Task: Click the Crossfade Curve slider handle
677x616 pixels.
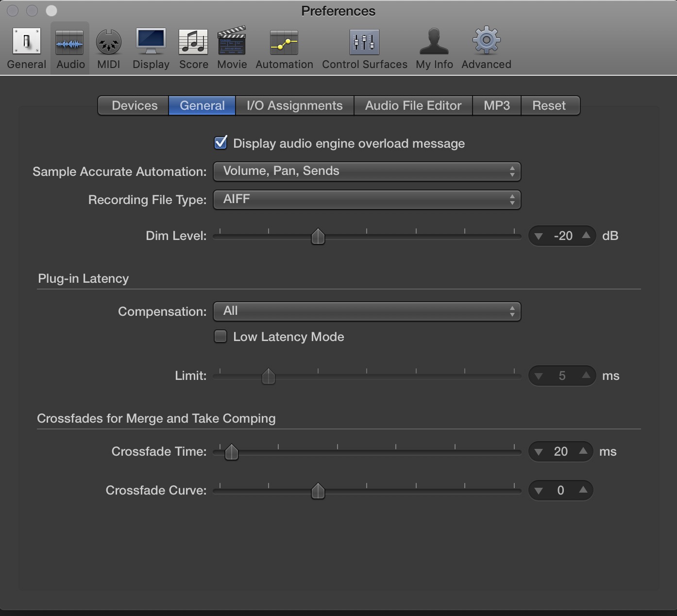Action: (x=318, y=491)
